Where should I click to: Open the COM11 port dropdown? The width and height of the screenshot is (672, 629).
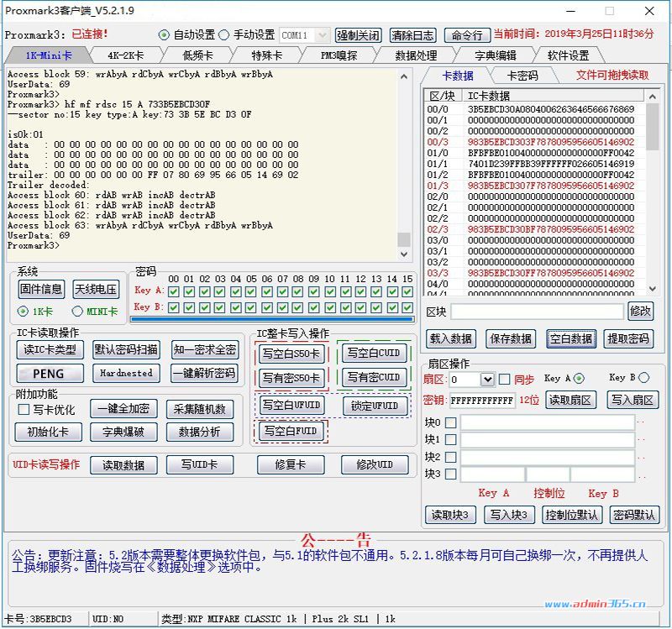click(x=304, y=35)
